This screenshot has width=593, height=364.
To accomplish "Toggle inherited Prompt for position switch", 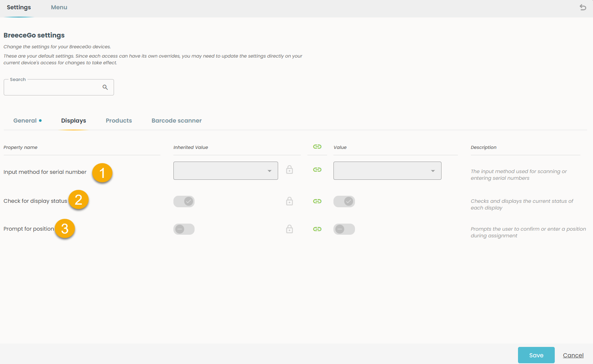I will coord(184,229).
